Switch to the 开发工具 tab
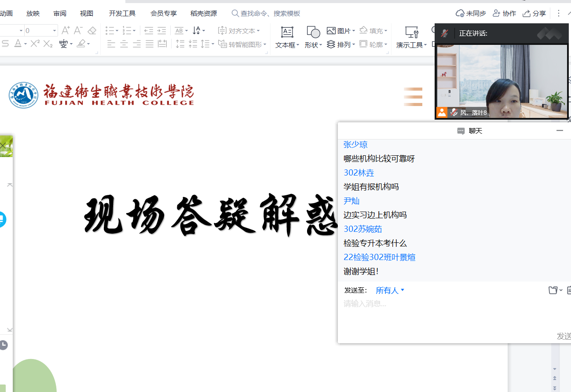 122,13
